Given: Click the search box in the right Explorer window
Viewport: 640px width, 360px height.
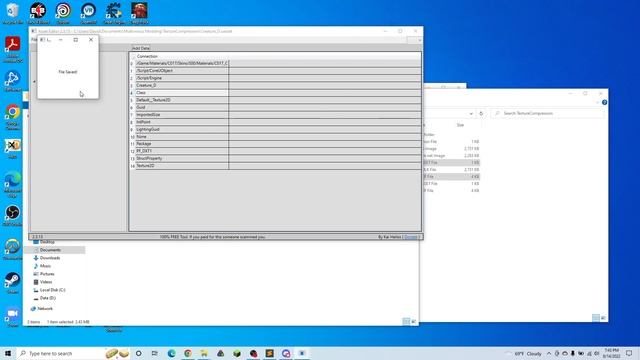Looking at the screenshot, I should (548, 113).
